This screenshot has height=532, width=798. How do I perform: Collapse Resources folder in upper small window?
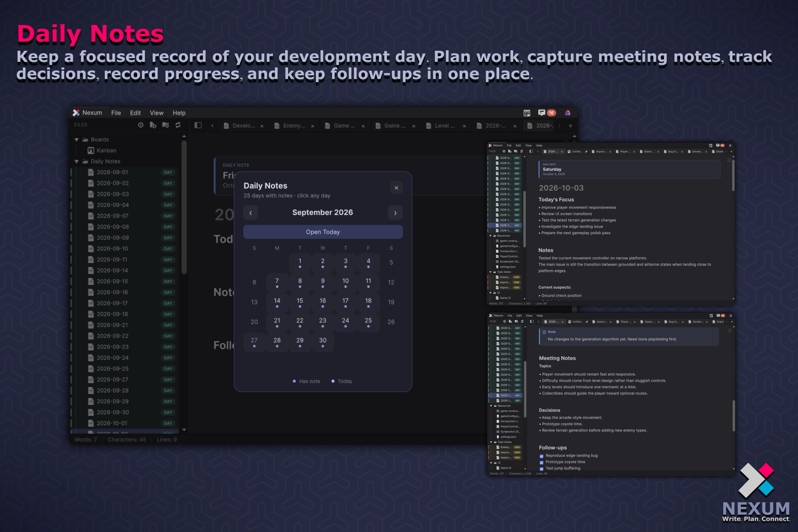coord(490,236)
